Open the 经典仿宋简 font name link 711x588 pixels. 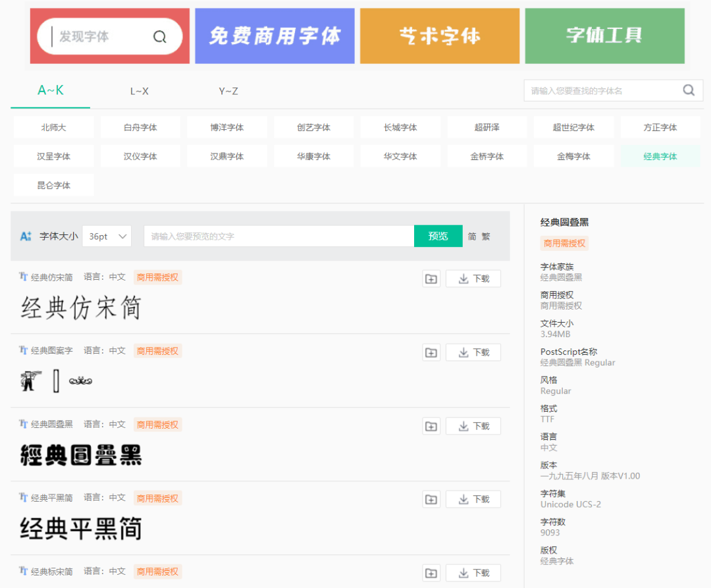pos(52,277)
